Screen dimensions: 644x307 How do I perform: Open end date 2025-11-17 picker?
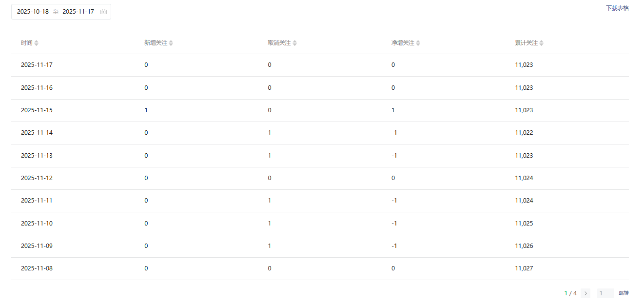[78, 12]
